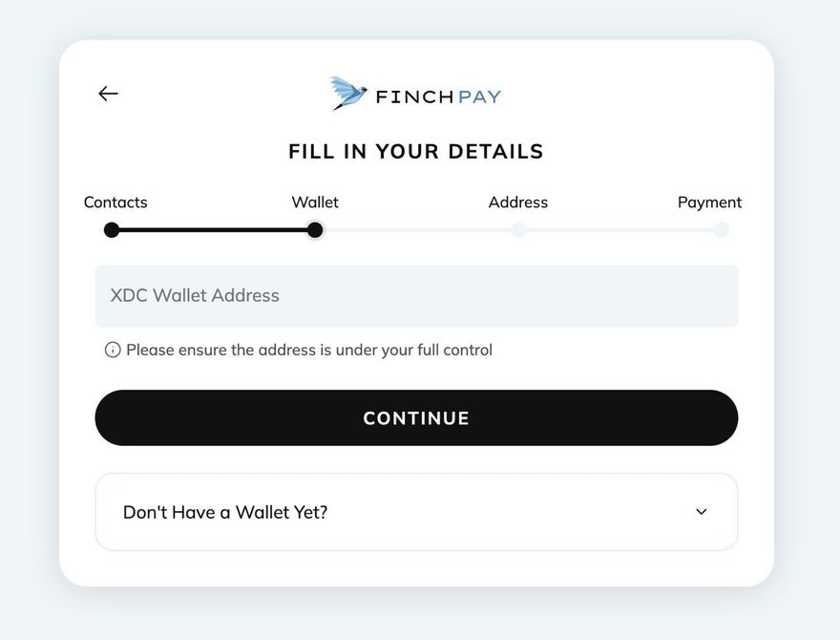This screenshot has height=640, width=840.
Task: Jump to the Address step dot
Action: tap(518, 230)
